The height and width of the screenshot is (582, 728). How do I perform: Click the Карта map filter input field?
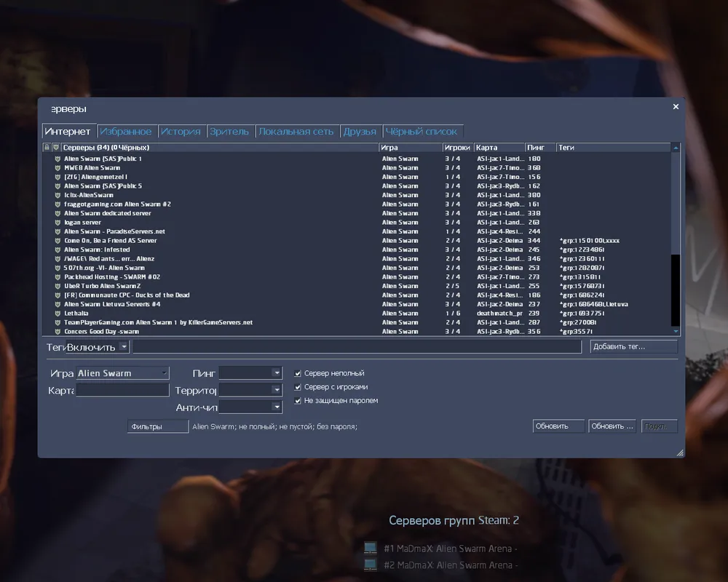pyautogui.click(x=122, y=390)
